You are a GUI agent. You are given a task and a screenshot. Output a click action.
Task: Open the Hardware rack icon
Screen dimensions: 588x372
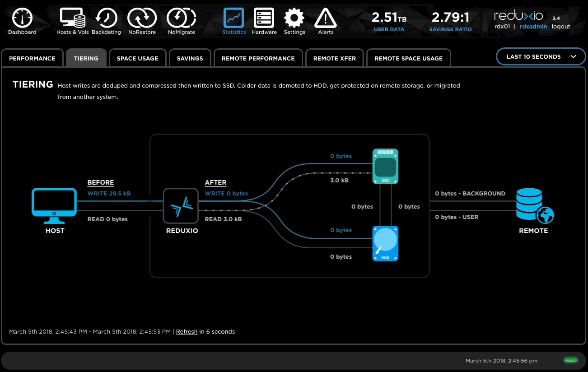pyautogui.click(x=264, y=18)
